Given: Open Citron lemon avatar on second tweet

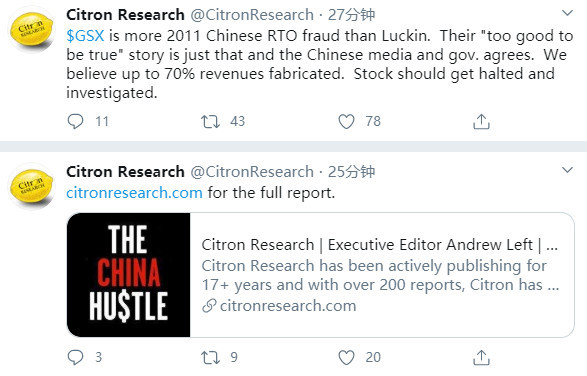Looking at the screenshot, I should point(32,187).
